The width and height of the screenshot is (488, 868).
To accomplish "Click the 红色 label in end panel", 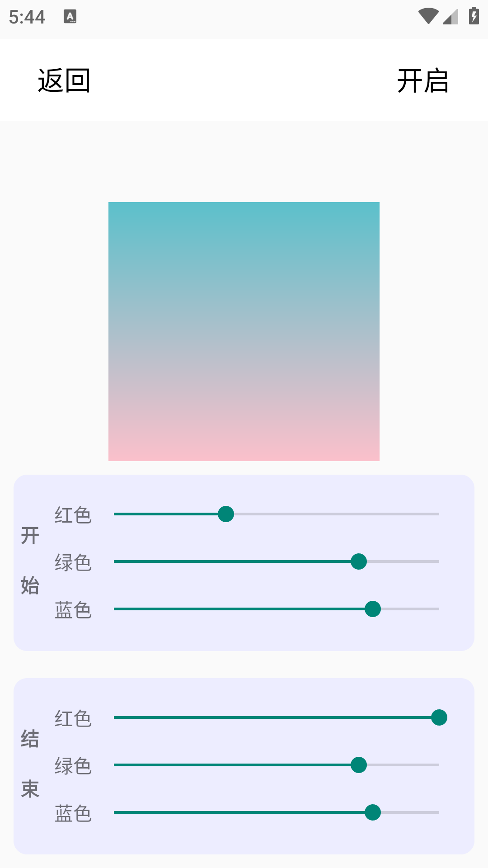I will (73, 718).
